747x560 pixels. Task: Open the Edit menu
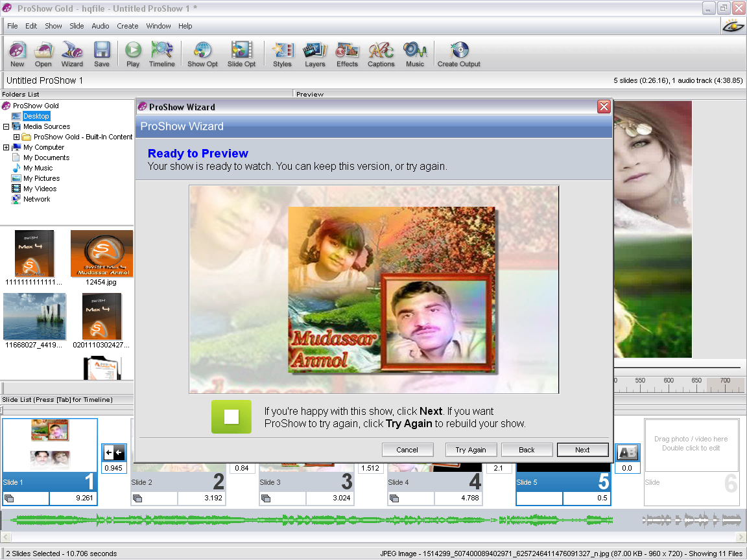(31, 26)
